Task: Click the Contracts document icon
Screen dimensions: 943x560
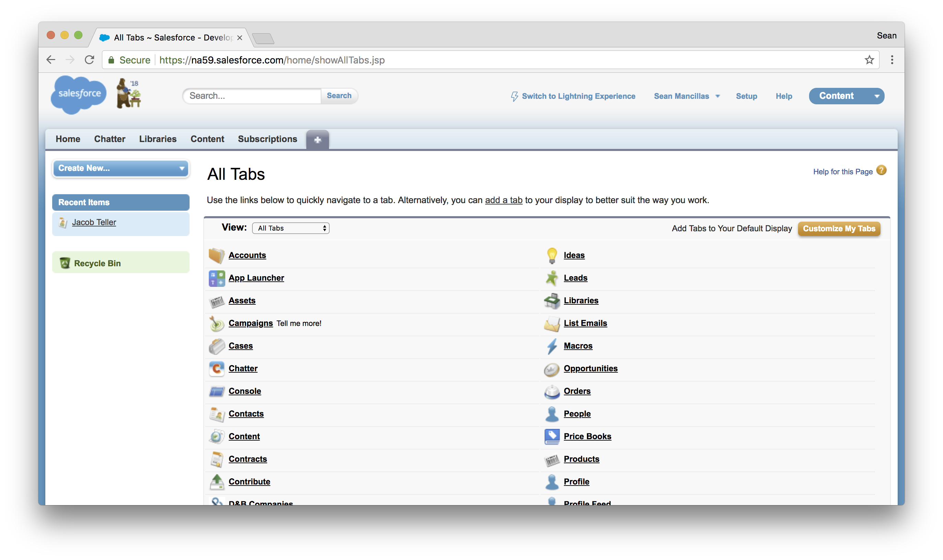Action: pyautogui.click(x=217, y=459)
